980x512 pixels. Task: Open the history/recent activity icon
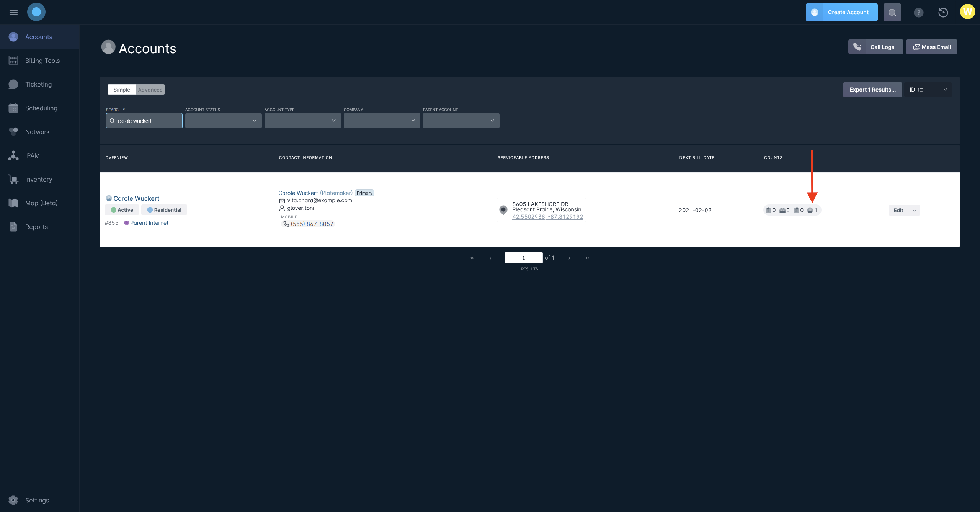point(943,12)
